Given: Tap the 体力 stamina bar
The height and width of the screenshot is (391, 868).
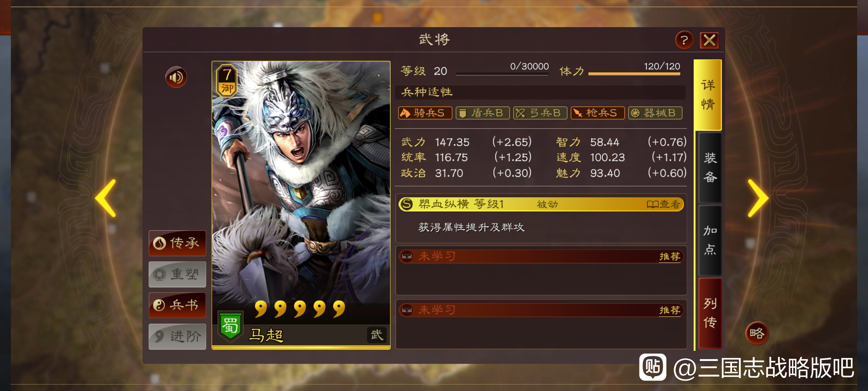Looking at the screenshot, I should click(x=634, y=74).
